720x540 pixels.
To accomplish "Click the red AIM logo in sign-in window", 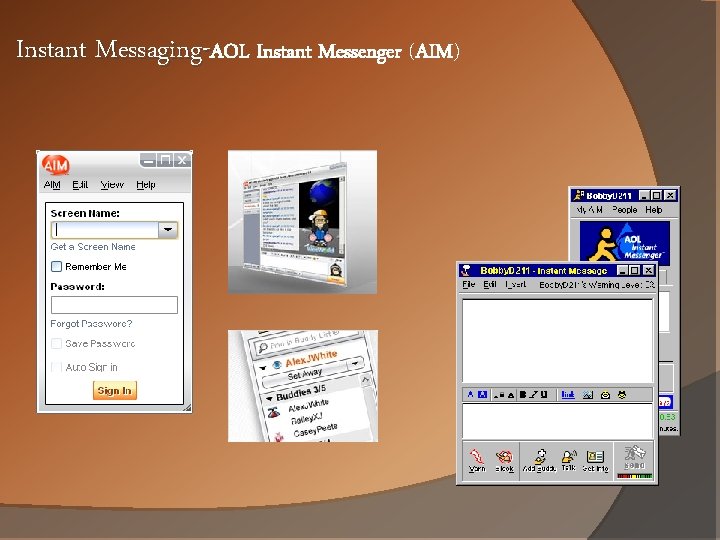I will pos(56,165).
